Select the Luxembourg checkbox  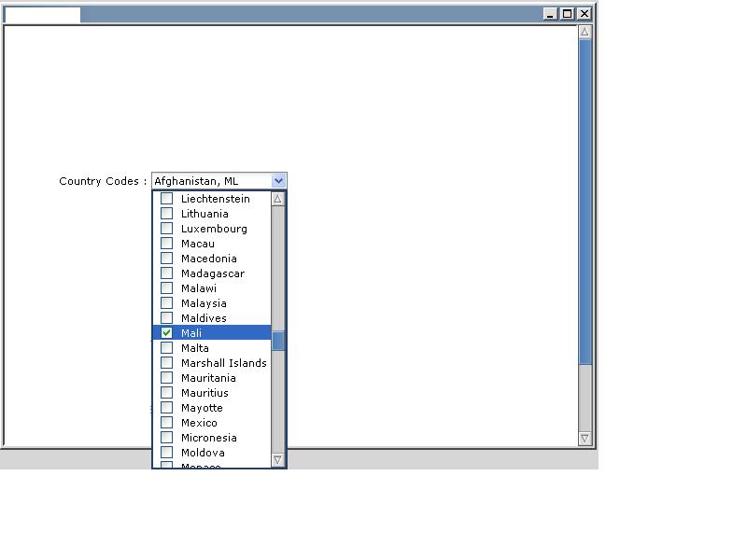(x=167, y=229)
